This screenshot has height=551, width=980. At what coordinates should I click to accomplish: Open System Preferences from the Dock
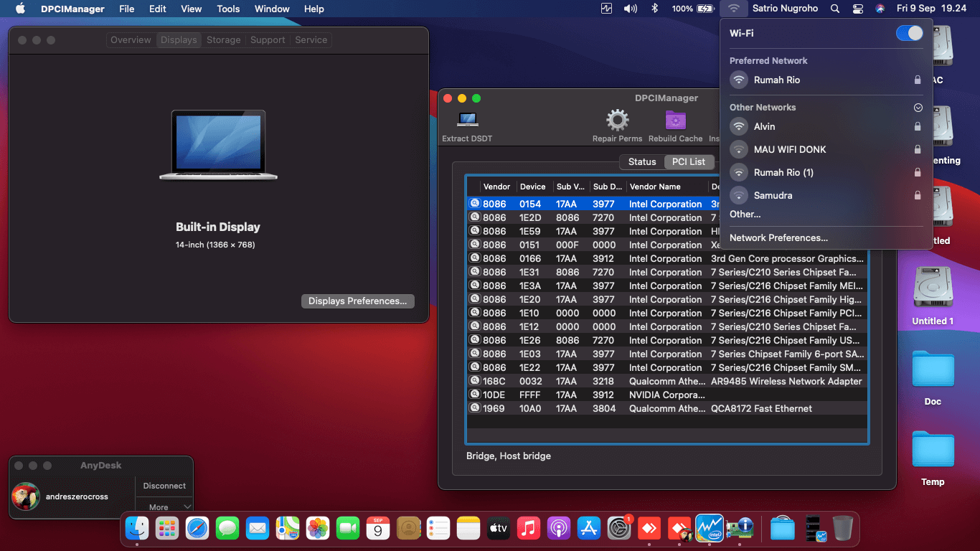(619, 529)
